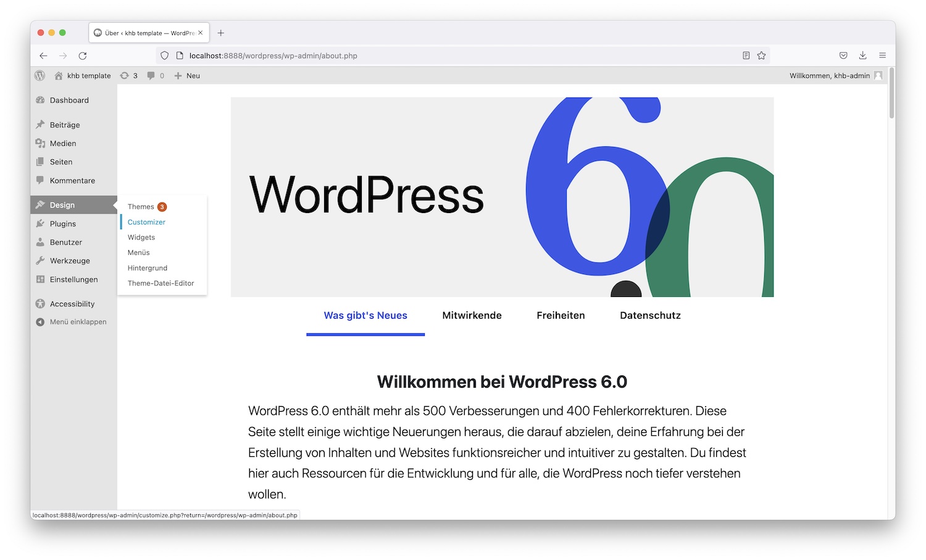The image size is (926, 560).
Task: Click Willkommen, khb-admin account menu
Action: click(836, 75)
